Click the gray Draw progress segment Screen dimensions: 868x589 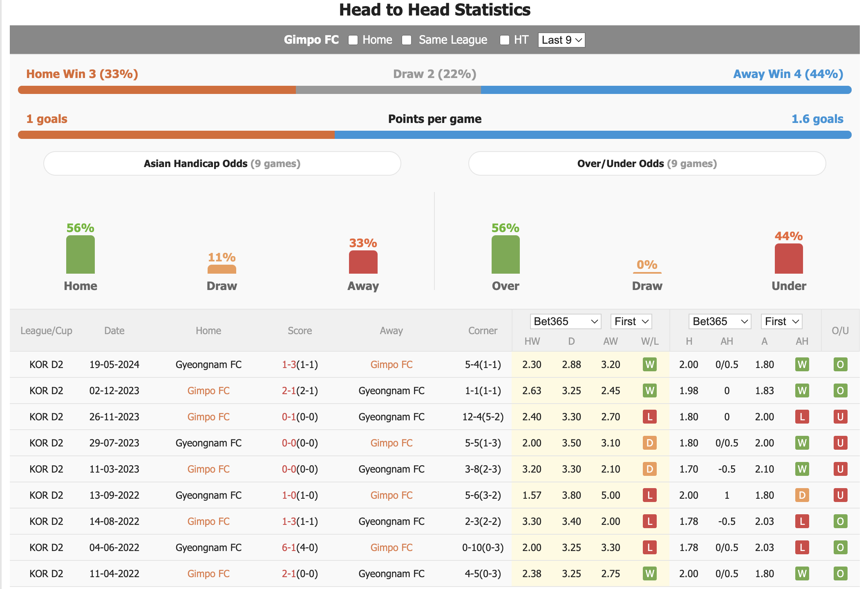pos(388,90)
